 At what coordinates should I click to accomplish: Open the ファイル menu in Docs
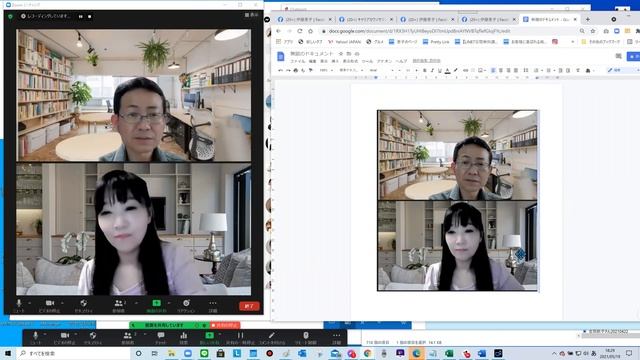pos(298,61)
